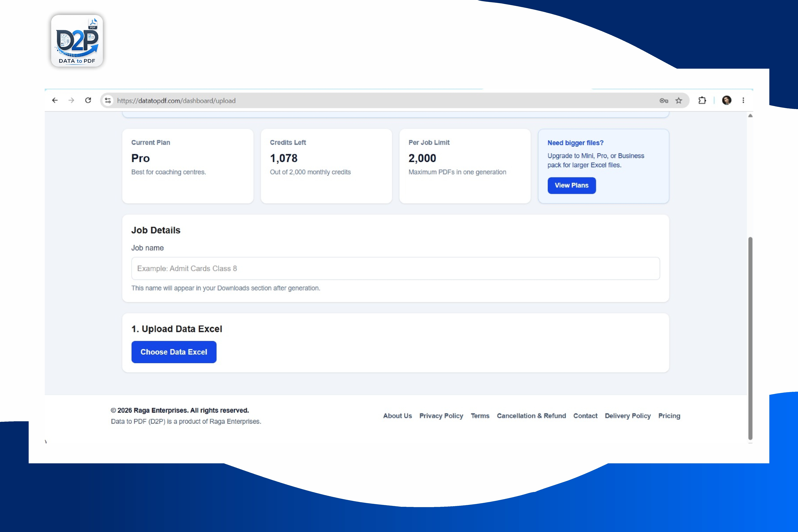Open the Cancellation & Refund link
Screen dimensions: 798x532
(531, 416)
